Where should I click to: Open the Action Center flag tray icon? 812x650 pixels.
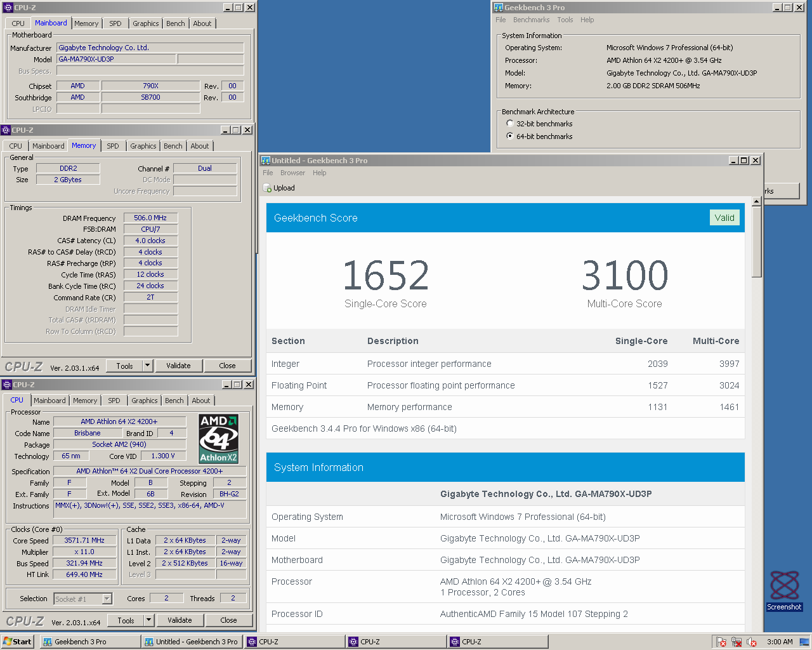coord(721,642)
